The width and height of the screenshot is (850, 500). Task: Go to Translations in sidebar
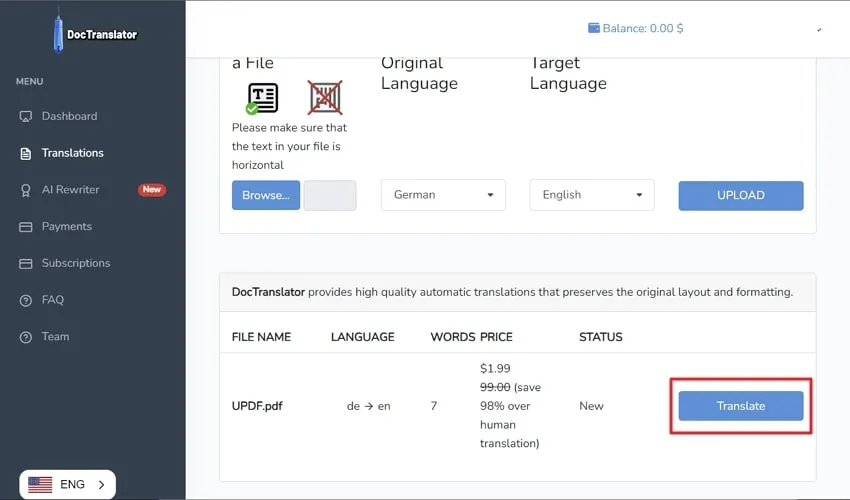coord(73,153)
